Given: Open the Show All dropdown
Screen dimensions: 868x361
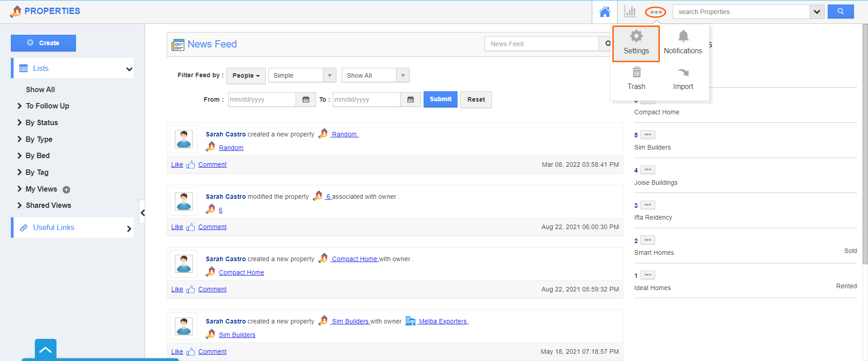Looking at the screenshot, I should (x=376, y=75).
